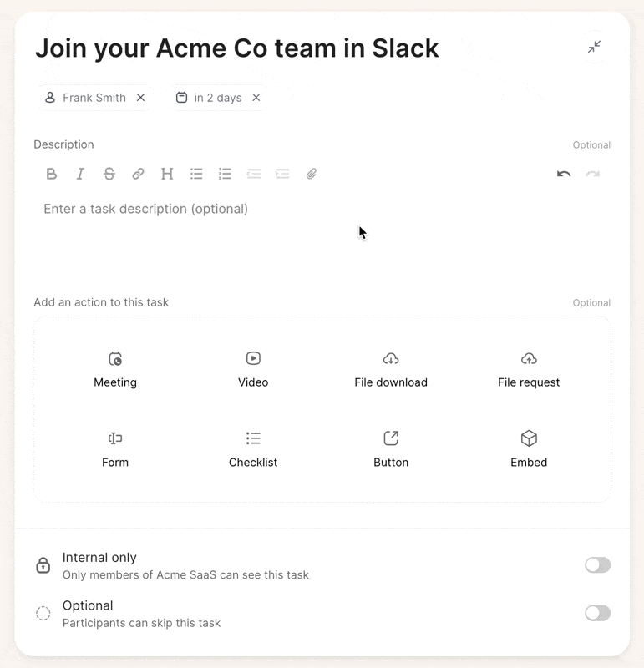Attach a file with paperclip icon
The height and width of the screenshot is (668, 644).
[312, 174]
